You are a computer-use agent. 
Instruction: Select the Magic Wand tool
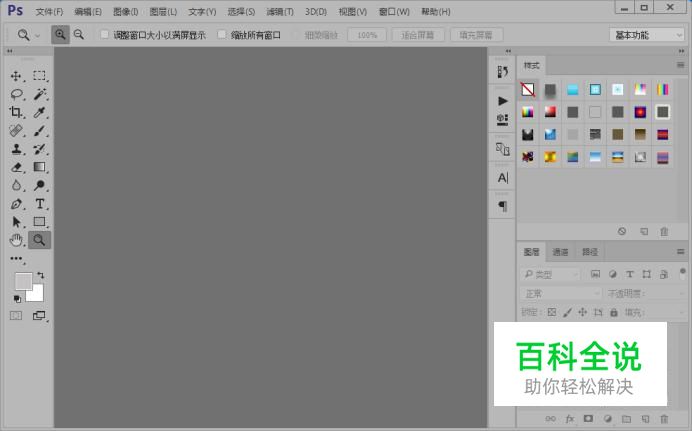[x=39, y=94]
